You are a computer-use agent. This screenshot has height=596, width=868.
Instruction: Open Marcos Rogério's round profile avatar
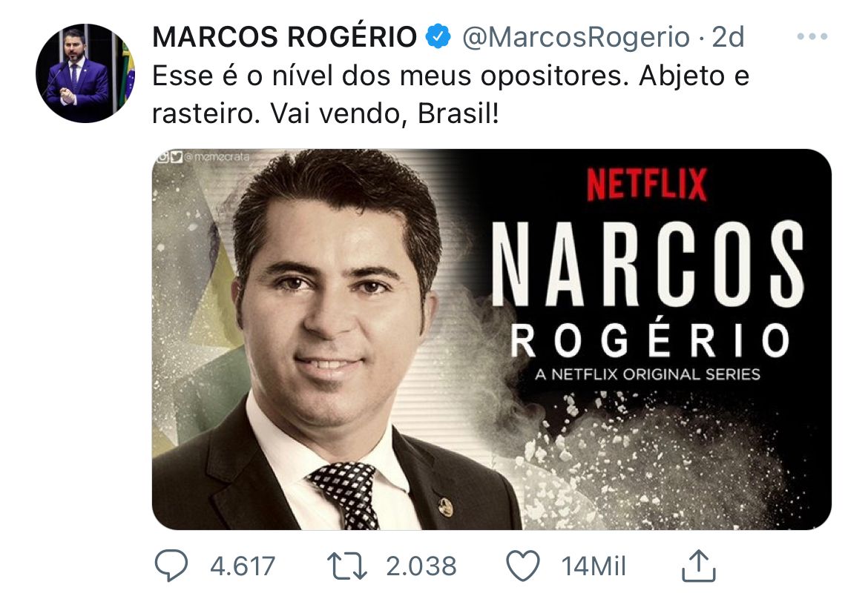85,73
